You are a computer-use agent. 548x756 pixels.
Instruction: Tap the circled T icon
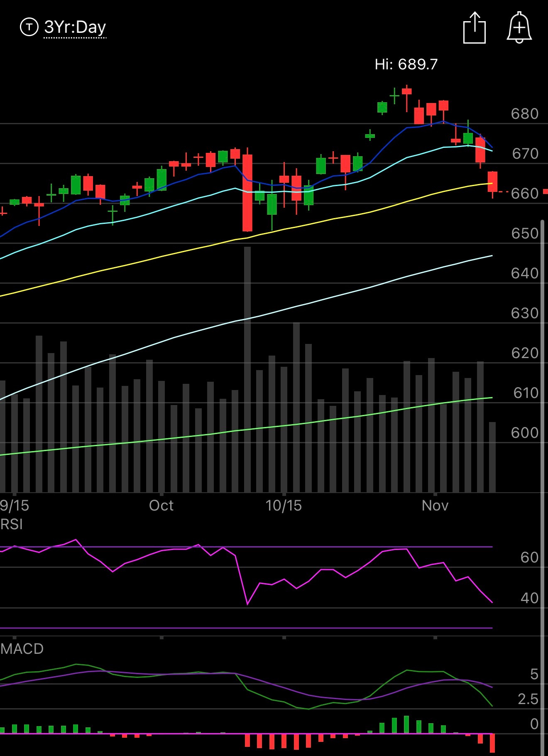click(29, 27)
